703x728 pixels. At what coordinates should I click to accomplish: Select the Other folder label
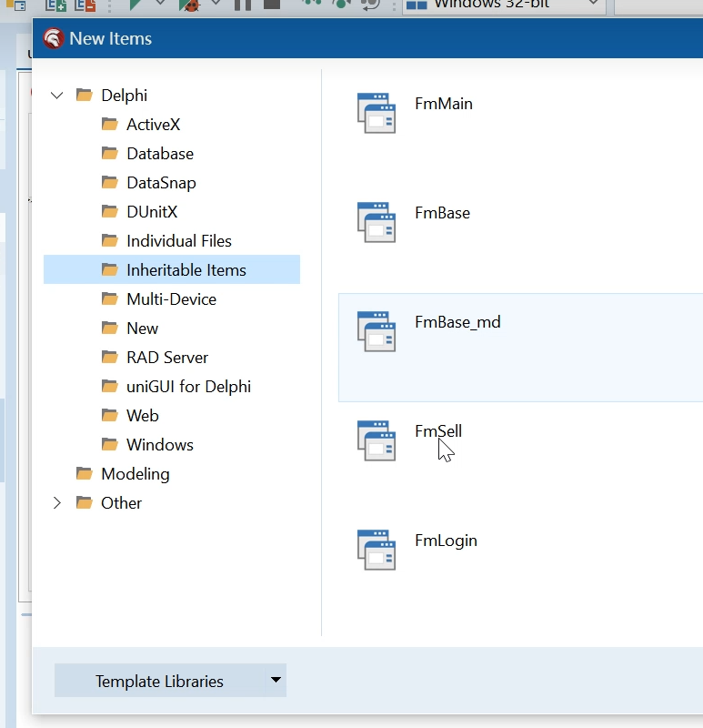click(121, 503)
